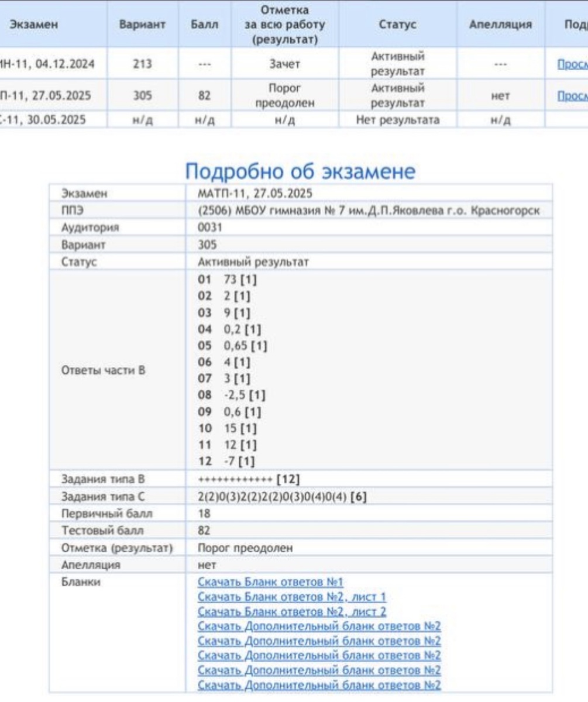Click test score '82' in the details table
This screenshot has height=702, width=588.
click(x=205, y=531)
